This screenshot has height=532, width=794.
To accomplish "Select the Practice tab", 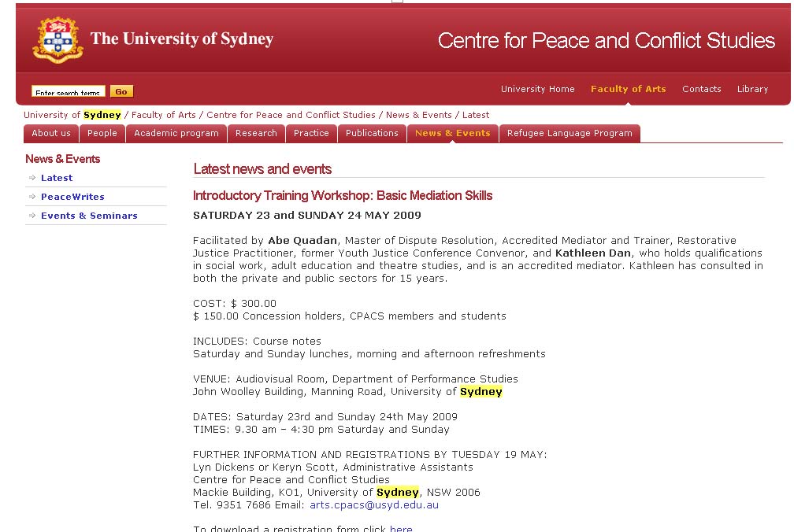I will pos(311,134).
